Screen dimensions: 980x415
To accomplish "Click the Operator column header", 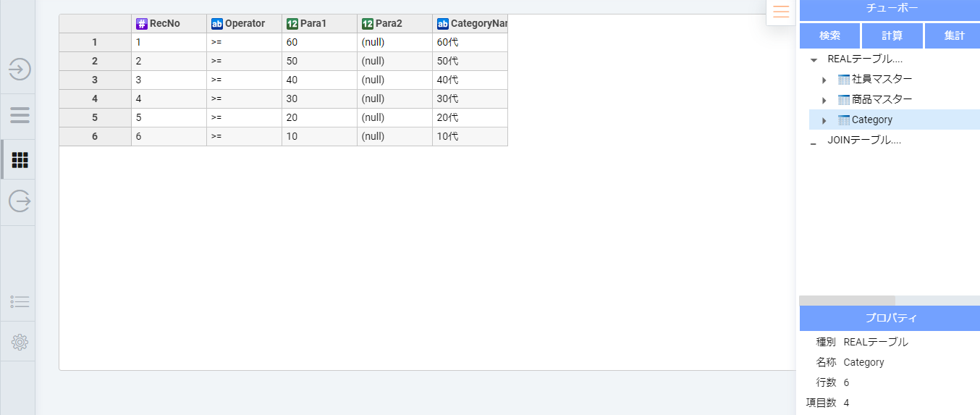I will coord(244,24).
